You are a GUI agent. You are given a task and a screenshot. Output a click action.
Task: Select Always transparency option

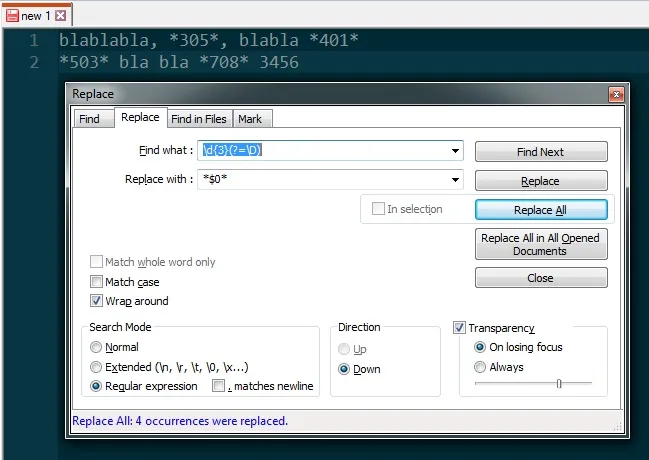click(480, 367)
